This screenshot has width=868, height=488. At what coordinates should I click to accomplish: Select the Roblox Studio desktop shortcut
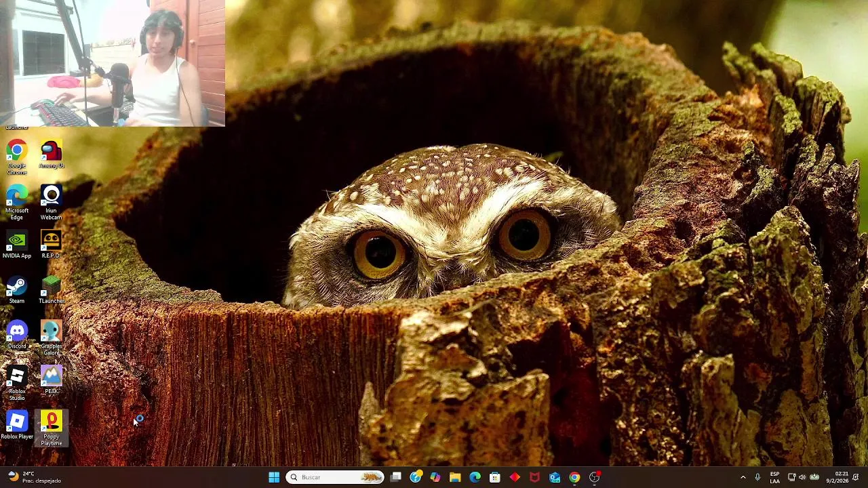coord(17,384)
